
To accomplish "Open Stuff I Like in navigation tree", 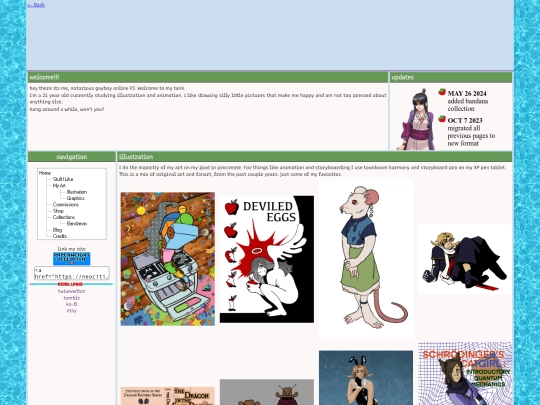I will point(63,179).
